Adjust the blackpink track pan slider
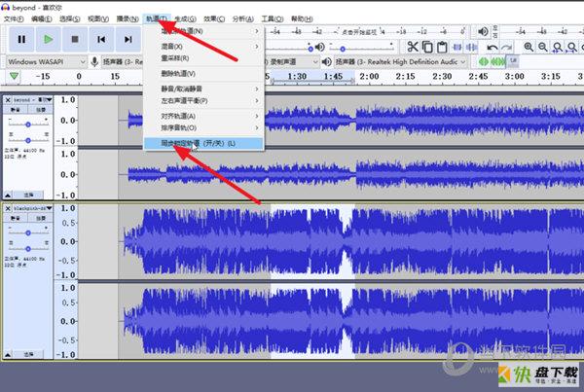Image resolution: width=584 pixels, height=392 pixels. coord(28,249)
